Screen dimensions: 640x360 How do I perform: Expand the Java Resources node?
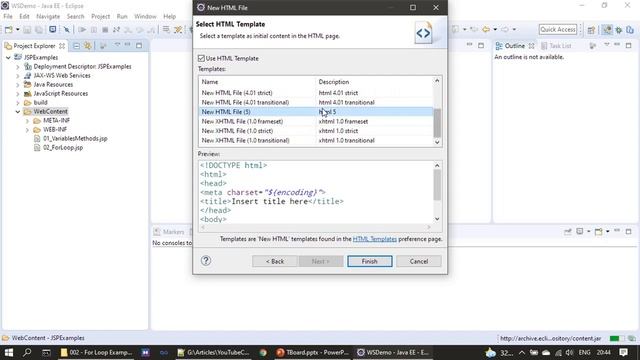pyautogui.click(x=18, y=84)
